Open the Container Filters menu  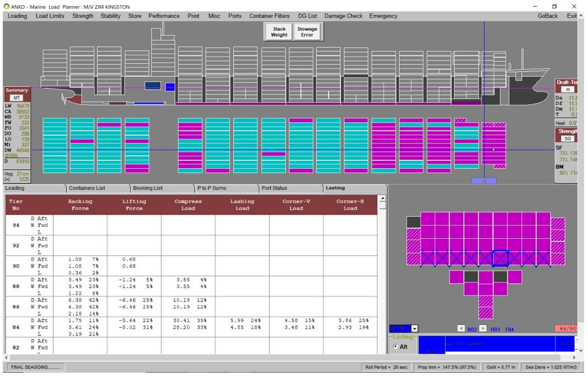click(x=270, y=16)
